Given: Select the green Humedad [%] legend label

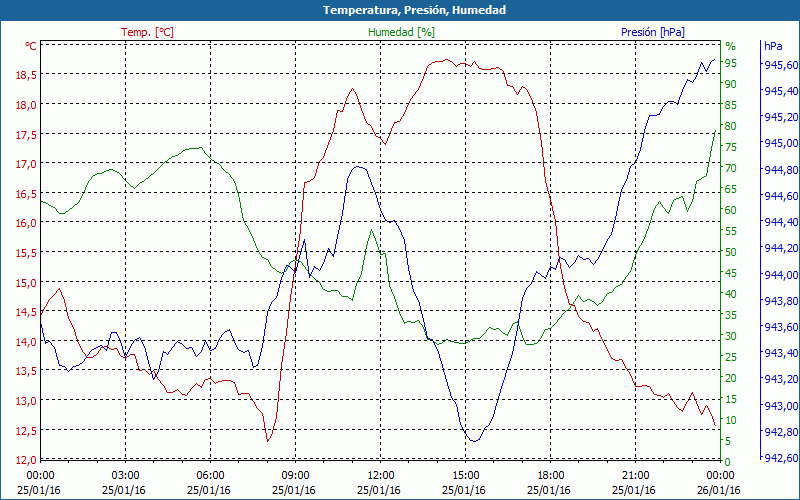Looking at the screenshot, I should (x=401, y=32).
